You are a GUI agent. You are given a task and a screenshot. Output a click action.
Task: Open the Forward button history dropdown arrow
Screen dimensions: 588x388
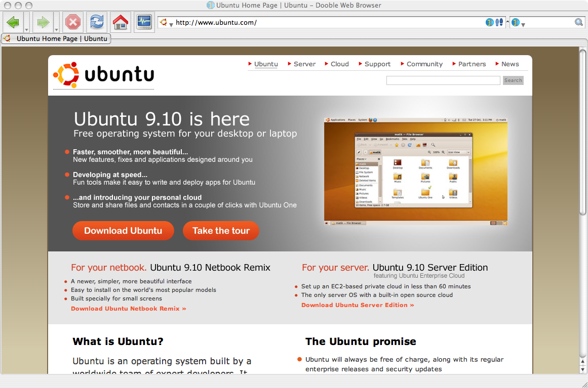click(57, 29)
